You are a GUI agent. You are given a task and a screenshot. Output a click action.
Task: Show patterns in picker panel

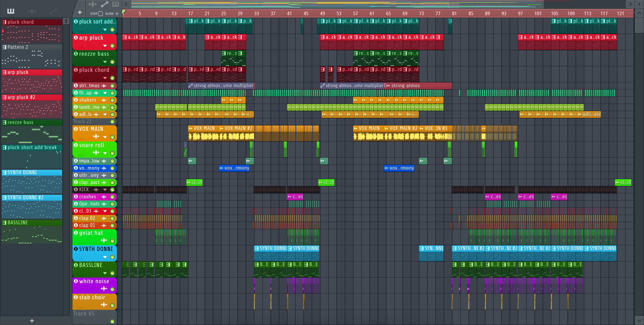[11, 11]
